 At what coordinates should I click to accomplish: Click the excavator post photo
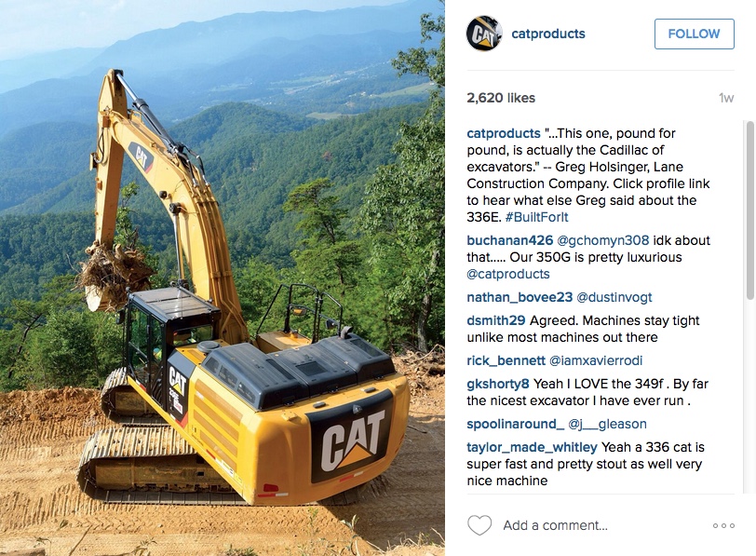tap(223, 278)
